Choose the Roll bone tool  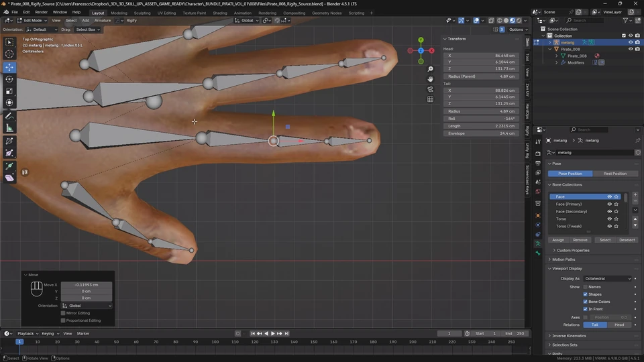tap(9, 141)
